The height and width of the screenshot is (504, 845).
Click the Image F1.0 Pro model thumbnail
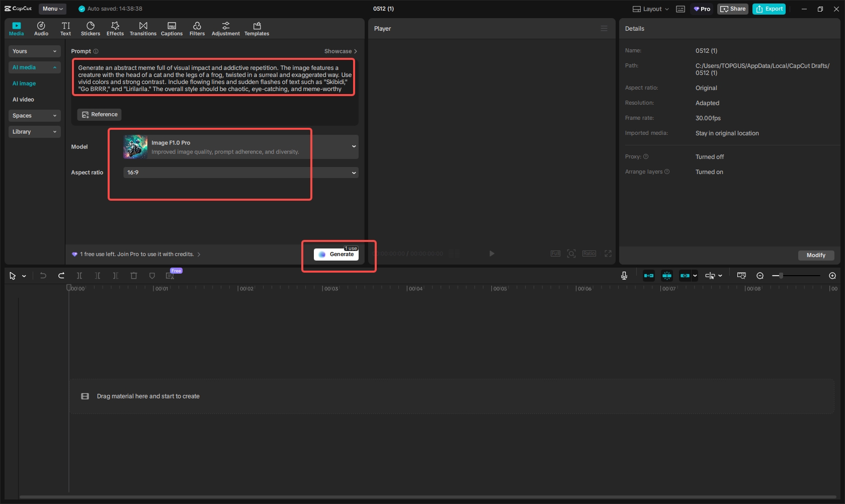pyautogui.click(x=135, y=147)
